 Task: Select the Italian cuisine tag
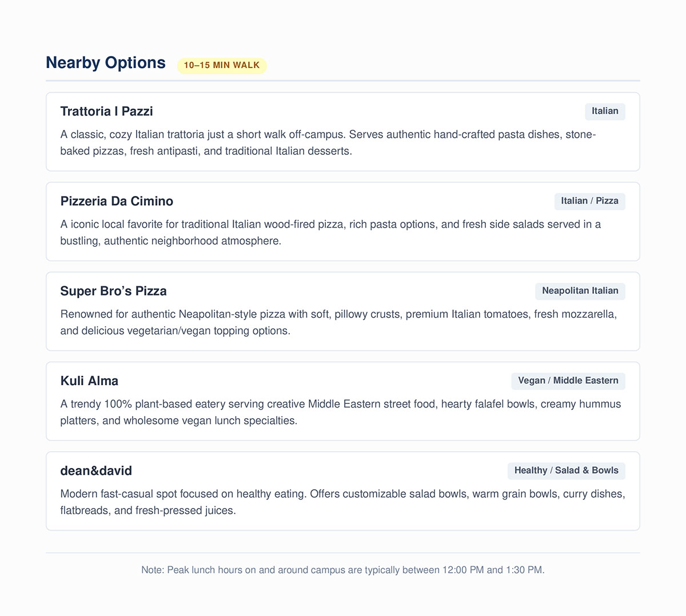605,111
